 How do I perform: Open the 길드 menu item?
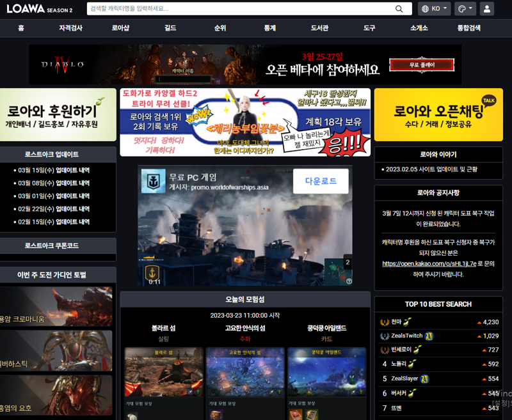(170, 28)
